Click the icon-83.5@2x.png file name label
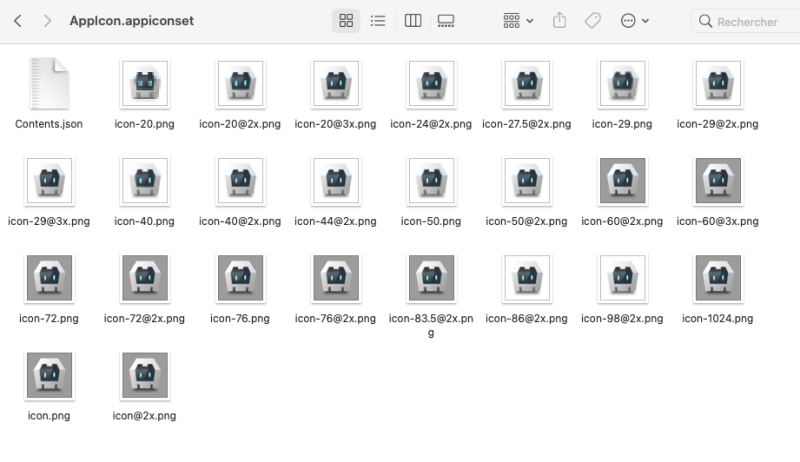Image resolution: width=800 pixels, height=462 pixels. tap(431, 325)
